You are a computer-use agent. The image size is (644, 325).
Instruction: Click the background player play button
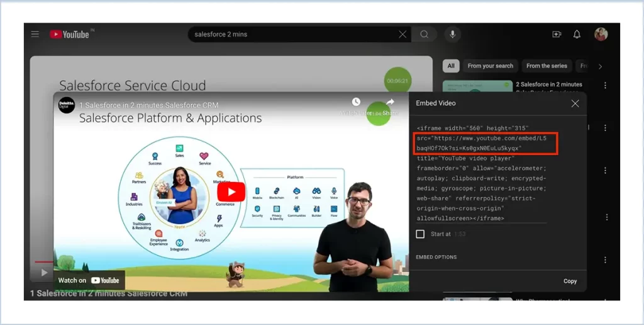click(x=44, y=272)
